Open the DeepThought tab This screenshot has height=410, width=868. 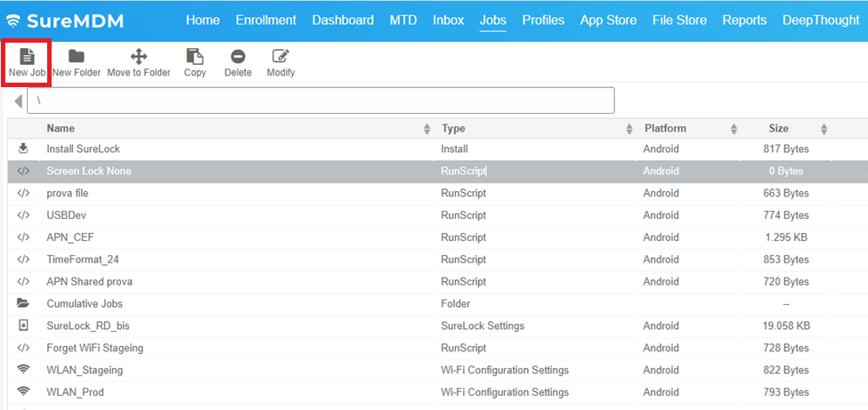(x=820, y=20)
